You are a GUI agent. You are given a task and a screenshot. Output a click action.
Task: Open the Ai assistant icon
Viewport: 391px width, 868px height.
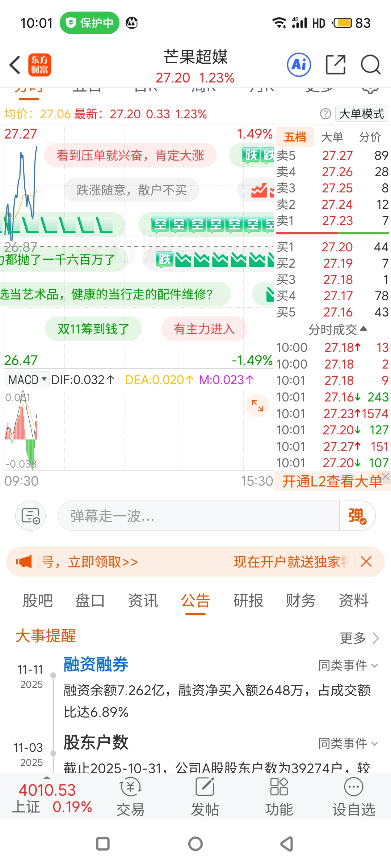coord(299,65)
